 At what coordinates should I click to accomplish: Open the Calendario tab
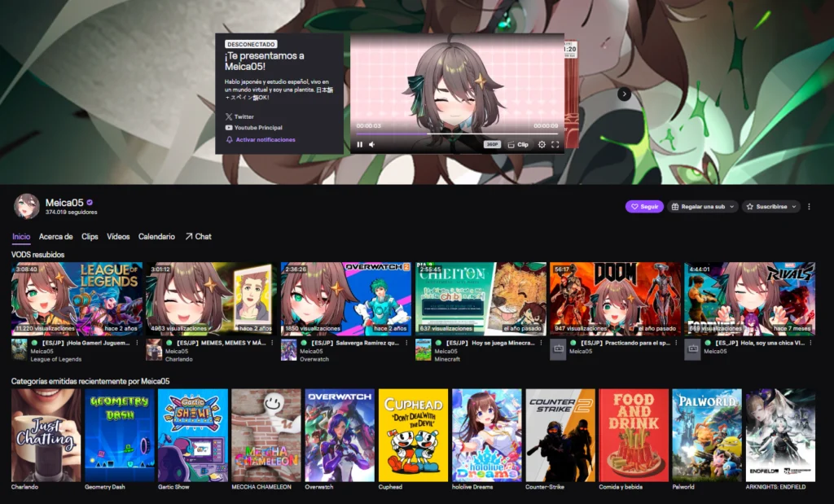click(156, 237)
